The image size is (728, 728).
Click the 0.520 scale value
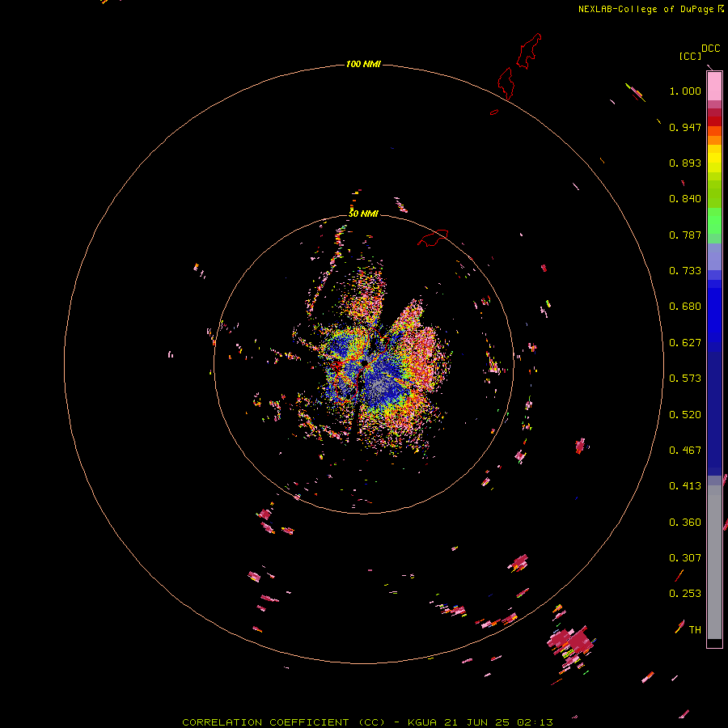tap(685, 415)
